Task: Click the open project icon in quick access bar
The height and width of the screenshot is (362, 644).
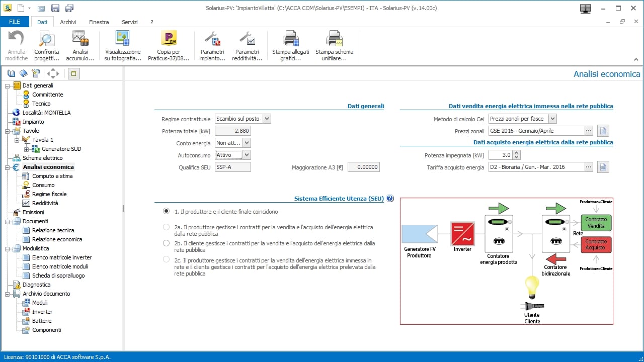Action: pyautogui.click(x=41, y=8)
